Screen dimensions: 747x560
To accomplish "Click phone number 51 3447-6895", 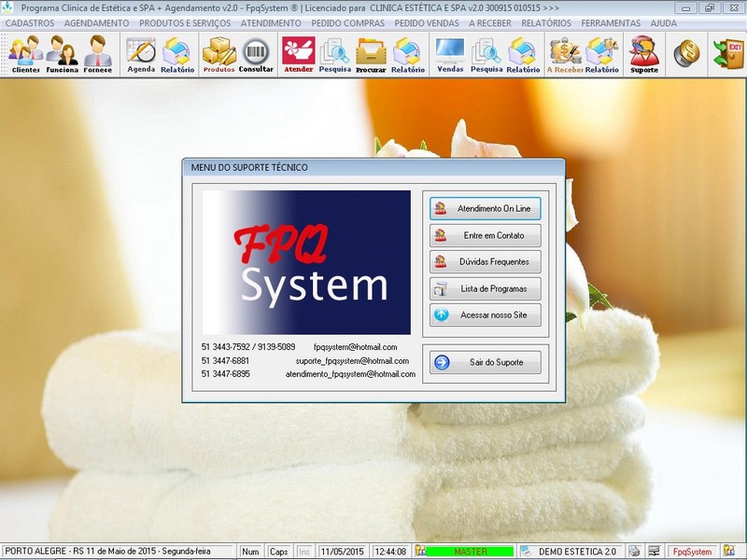I will 225,374.
